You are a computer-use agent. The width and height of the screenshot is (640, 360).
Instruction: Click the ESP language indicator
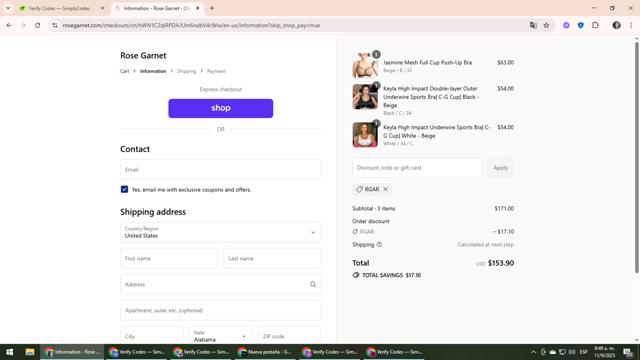click(584, 352)
